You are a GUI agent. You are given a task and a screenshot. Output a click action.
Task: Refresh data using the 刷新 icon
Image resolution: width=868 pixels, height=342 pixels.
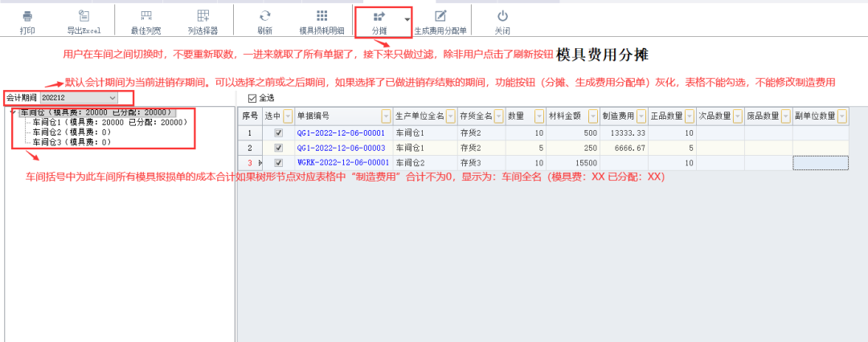tap(264, 17)
